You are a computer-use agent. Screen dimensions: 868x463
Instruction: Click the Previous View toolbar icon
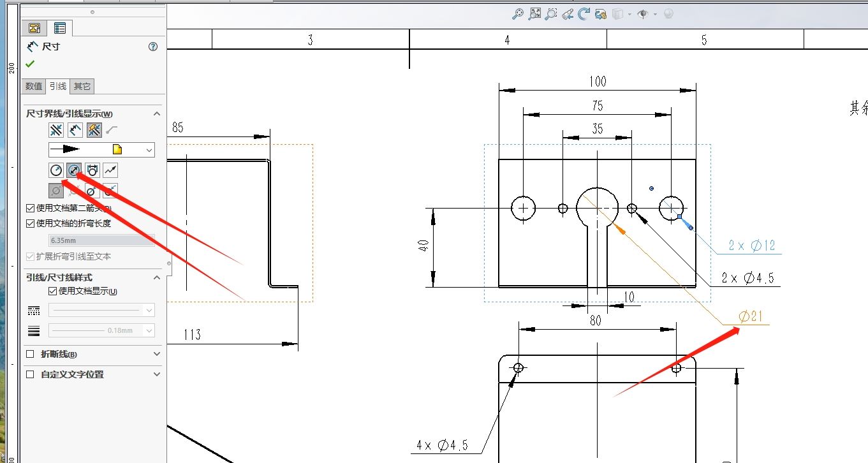[x=568, y=13]
